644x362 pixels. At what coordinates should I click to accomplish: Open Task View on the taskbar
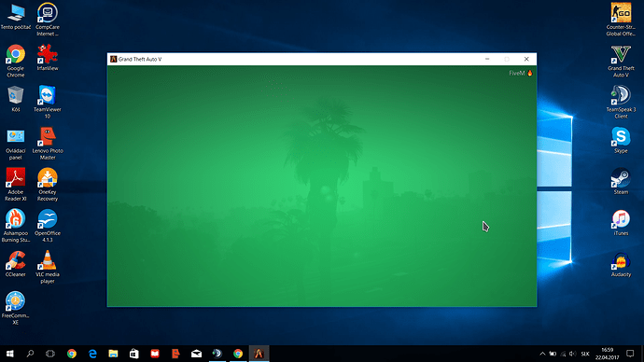pyautogui.click(x=50, y=354)
